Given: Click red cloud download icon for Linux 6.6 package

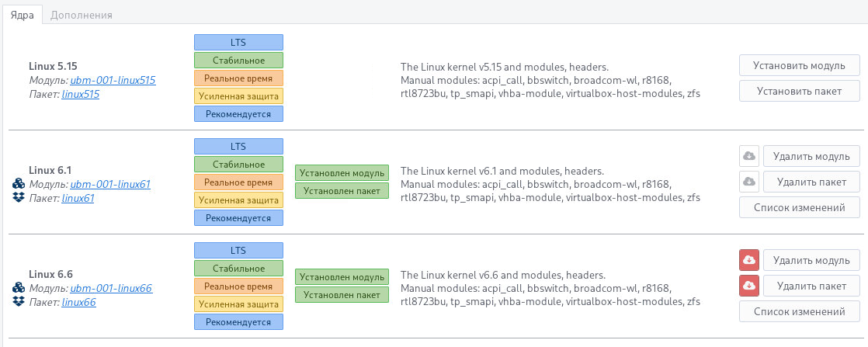Looking at the screenshot, I should (749, 286).
